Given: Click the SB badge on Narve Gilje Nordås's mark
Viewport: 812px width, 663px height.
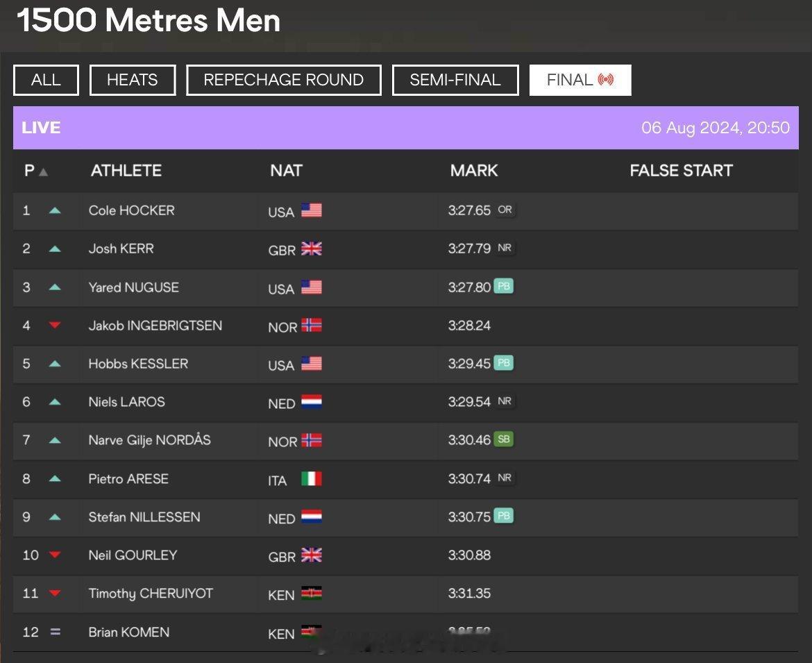Looking at the screenshot, I should (503, 439).
